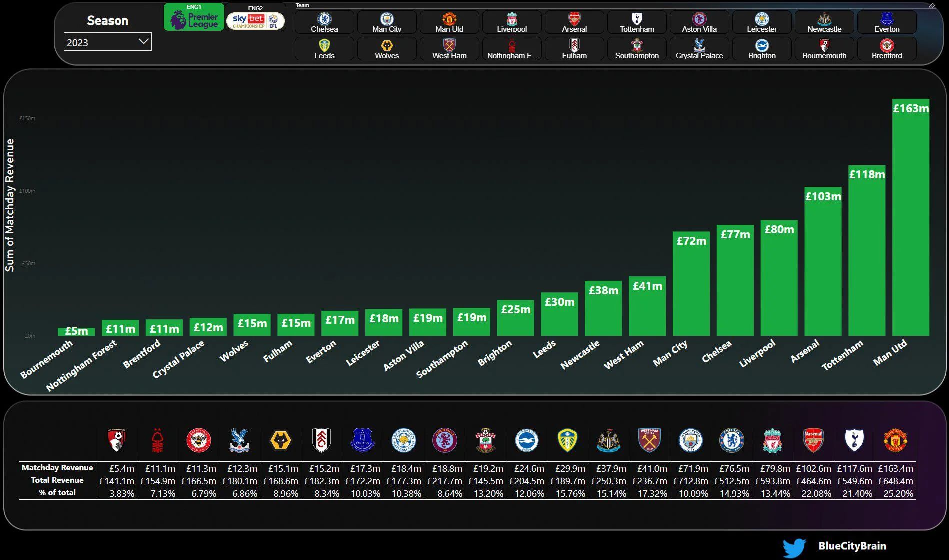Click the Nottingham Forest crest in the table

(x=157, y=440)
